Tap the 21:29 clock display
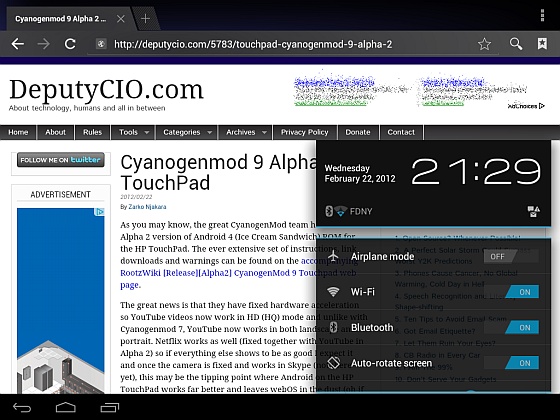 [476, 172]
